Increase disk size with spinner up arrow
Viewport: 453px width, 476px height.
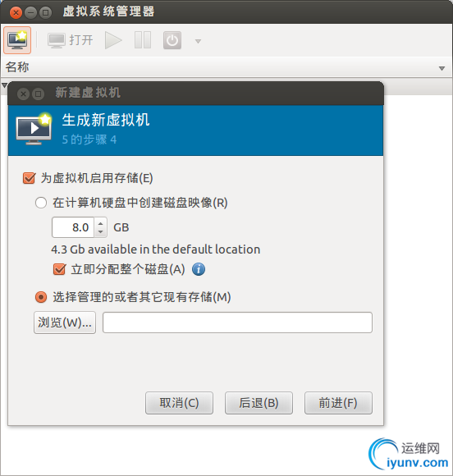[x=100, y=223]
